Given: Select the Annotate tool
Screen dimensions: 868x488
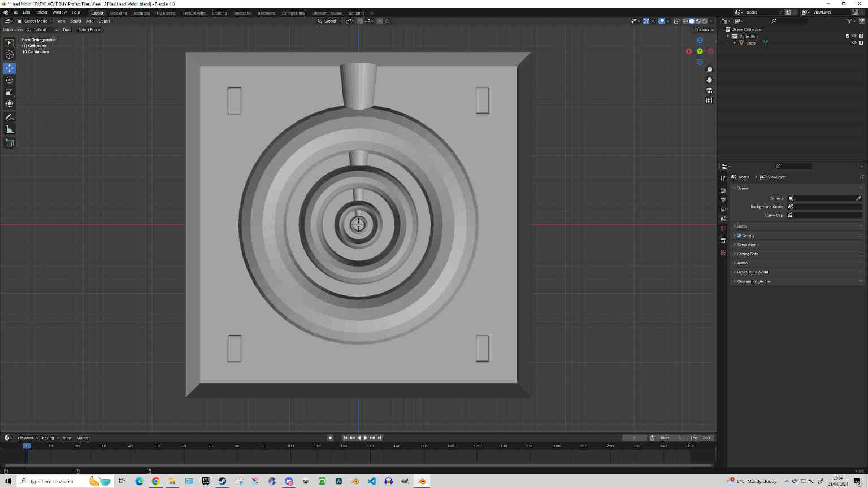Looking at the screenshot, I should 10,117.
